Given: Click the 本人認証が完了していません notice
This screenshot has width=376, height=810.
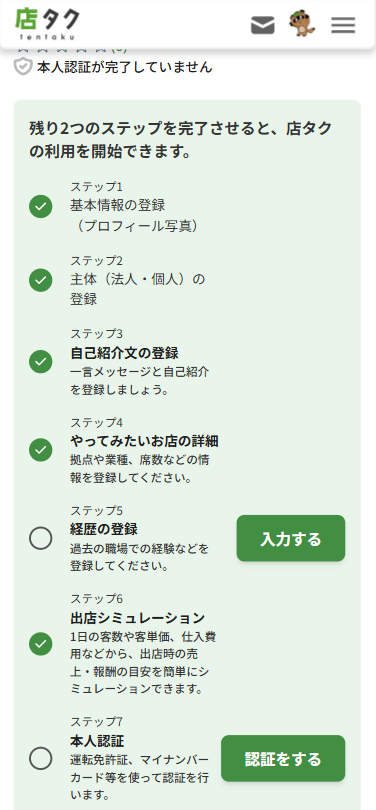Looking at the screenshot, I should (124, 67).
